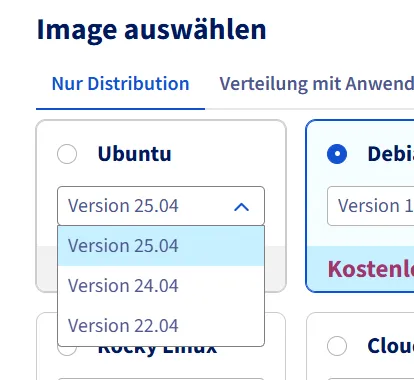
Task: Choose Version 22.04 from the list
Action: 161,326
